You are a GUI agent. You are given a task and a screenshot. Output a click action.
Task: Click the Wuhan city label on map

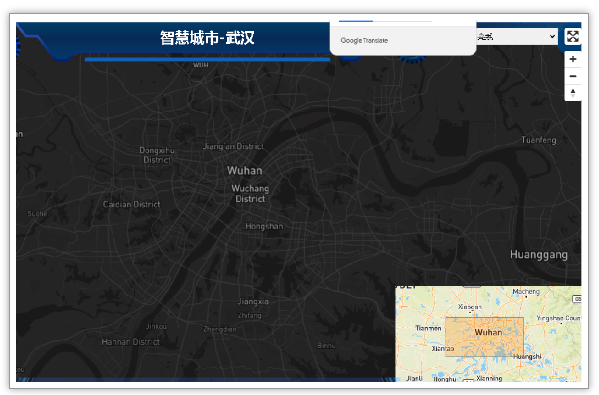pos(244,170)
